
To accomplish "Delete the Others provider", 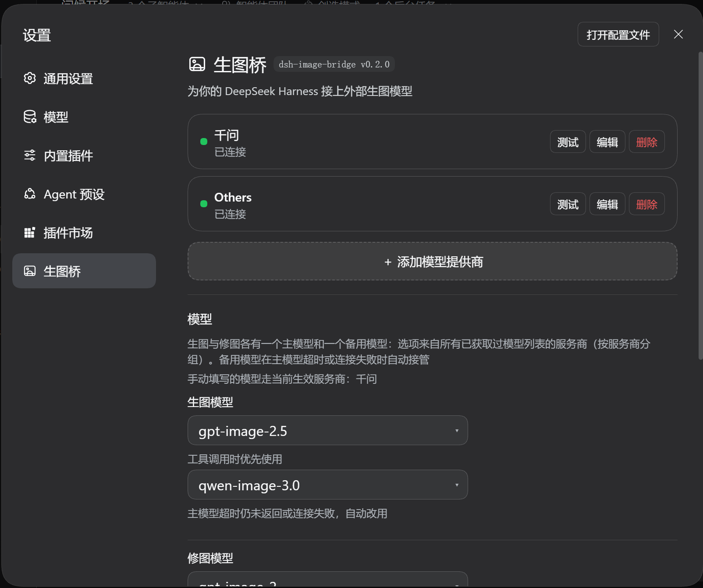I will 647,204.
